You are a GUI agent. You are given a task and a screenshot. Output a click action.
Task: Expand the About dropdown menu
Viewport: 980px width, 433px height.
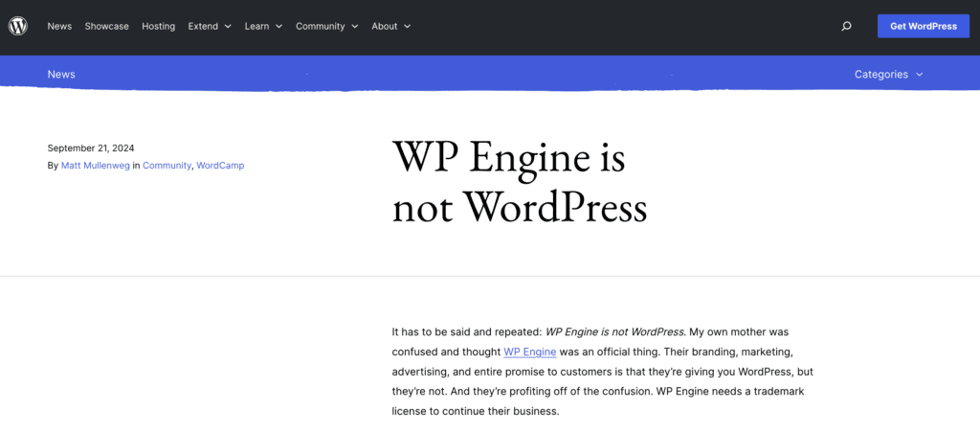tap(391, 26)
